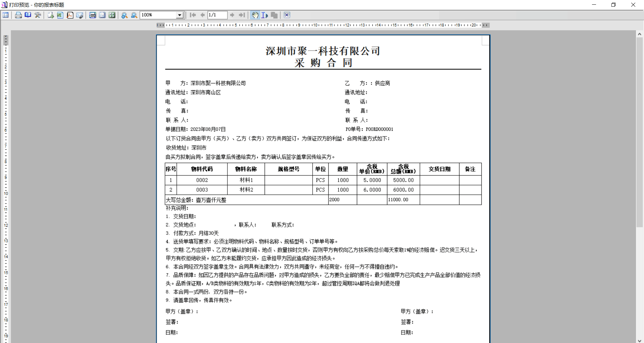Click the scroll up arrow
This screenshot has width=644, height=343.
640,34
